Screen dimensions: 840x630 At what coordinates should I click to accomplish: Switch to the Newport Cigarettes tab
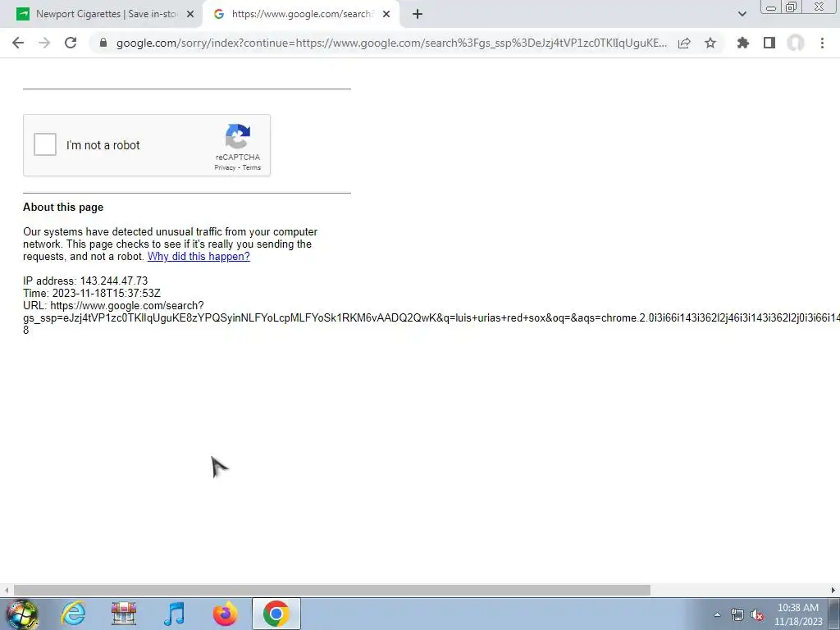point(106,14)
